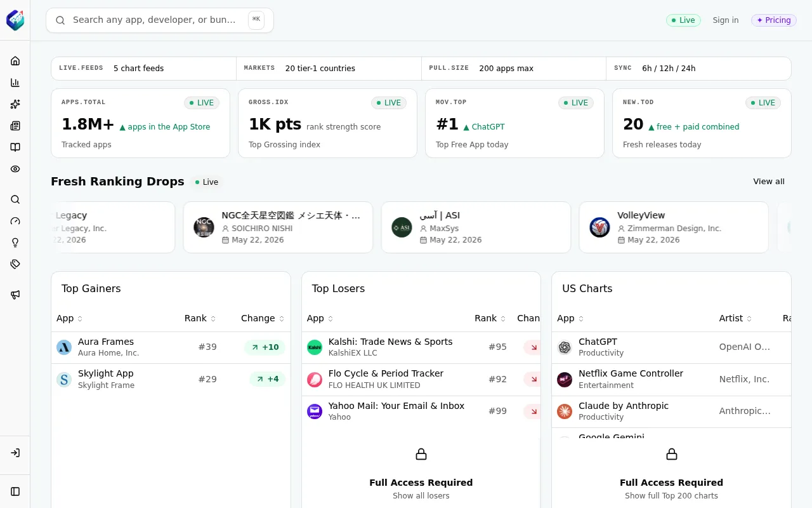Click the ⌘K shortcut badge in search
Image resolution: width=812 pixels, height=508 pixels.
[x=256, y=20]
